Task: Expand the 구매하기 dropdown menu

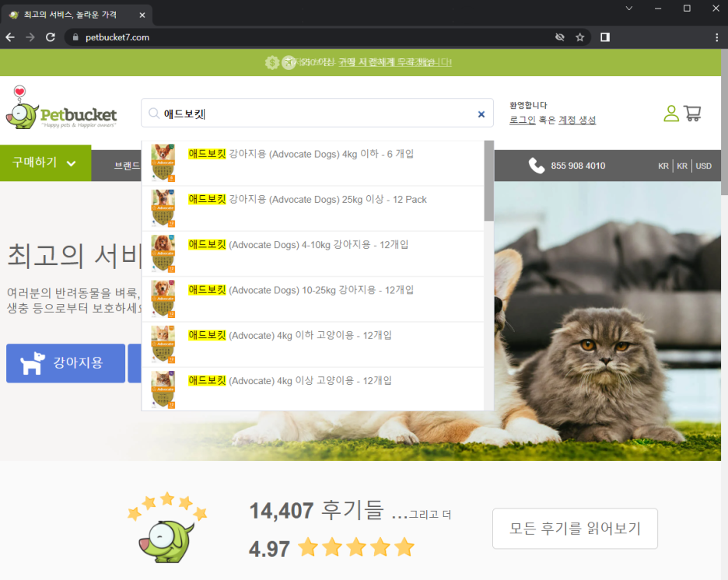Action: [x=45, y=162]
